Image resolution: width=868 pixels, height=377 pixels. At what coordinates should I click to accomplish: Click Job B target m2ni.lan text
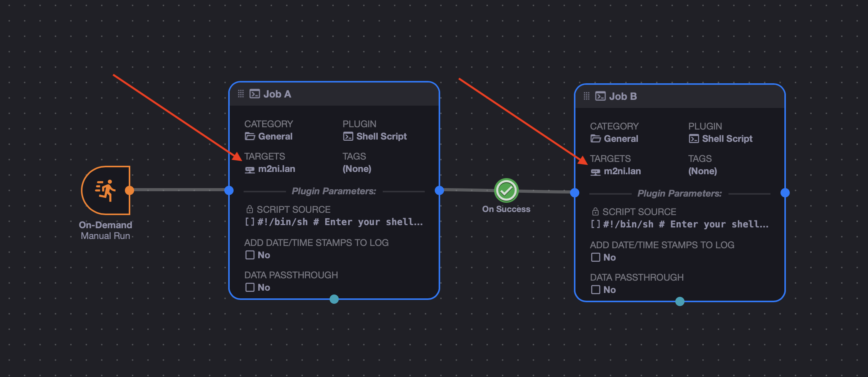(622, 171)
